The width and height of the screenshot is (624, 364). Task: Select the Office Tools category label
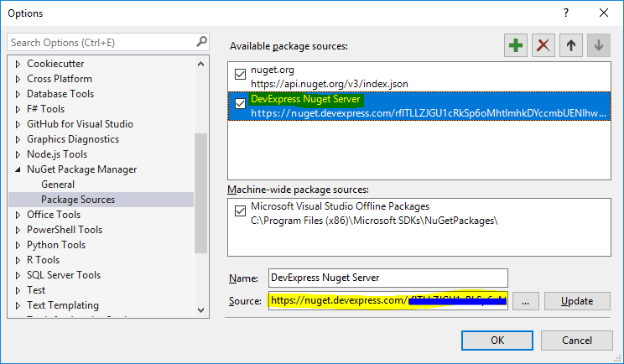coord(54,215)
